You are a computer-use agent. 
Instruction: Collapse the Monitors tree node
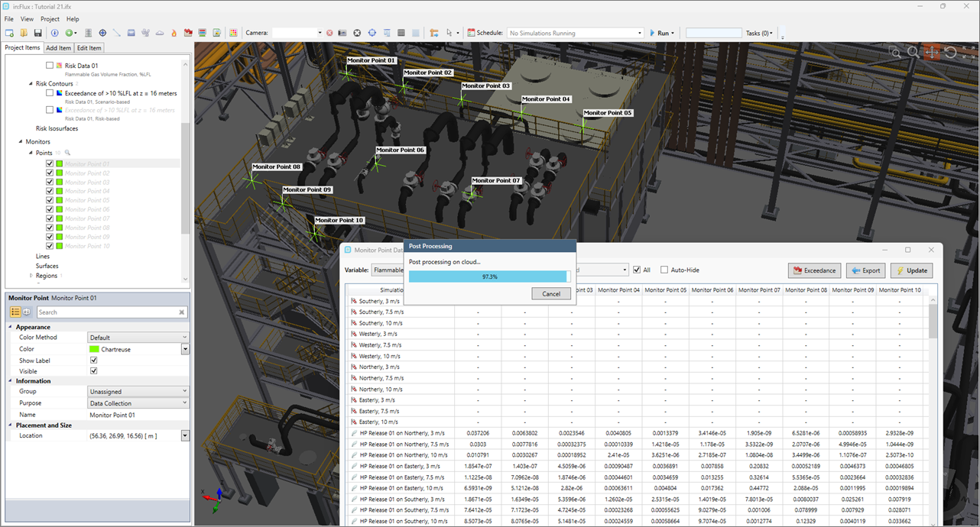coord(21,142)
